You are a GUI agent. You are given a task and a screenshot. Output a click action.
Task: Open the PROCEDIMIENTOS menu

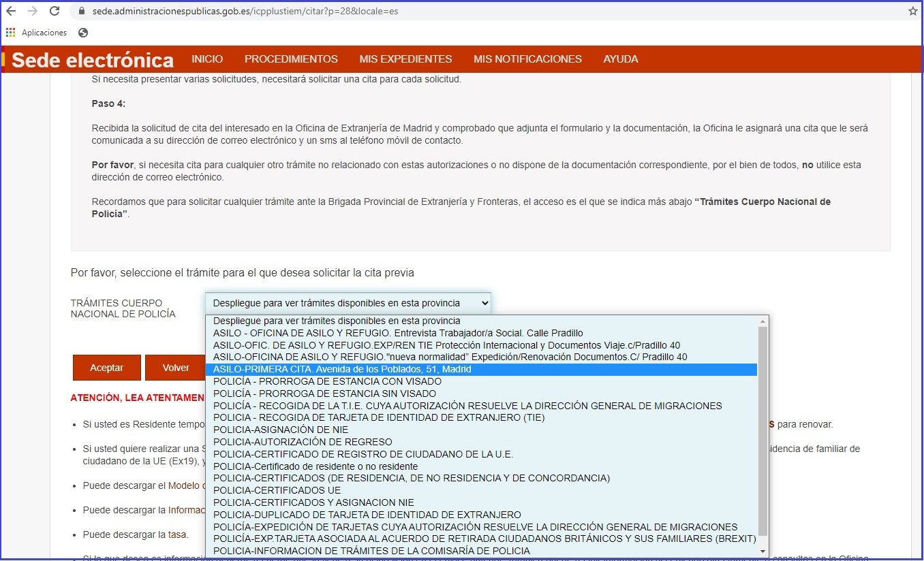click(291, 59)
